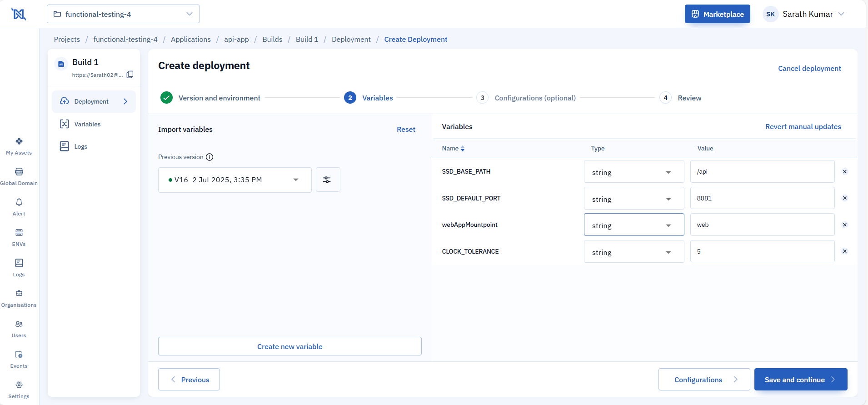Click Reset for imported variables
This screenshot has width=868, height=405.
click(x=406, y=130)
